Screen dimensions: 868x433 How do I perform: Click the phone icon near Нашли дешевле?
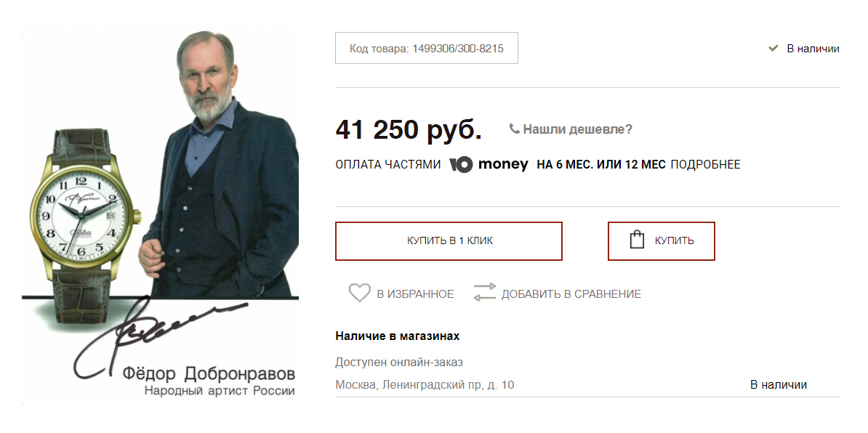pos(514,129)
